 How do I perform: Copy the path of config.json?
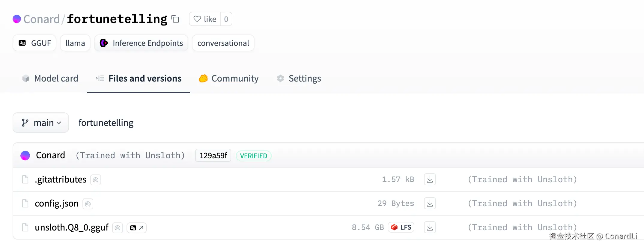pyautogui.click(x=88, y=204)
